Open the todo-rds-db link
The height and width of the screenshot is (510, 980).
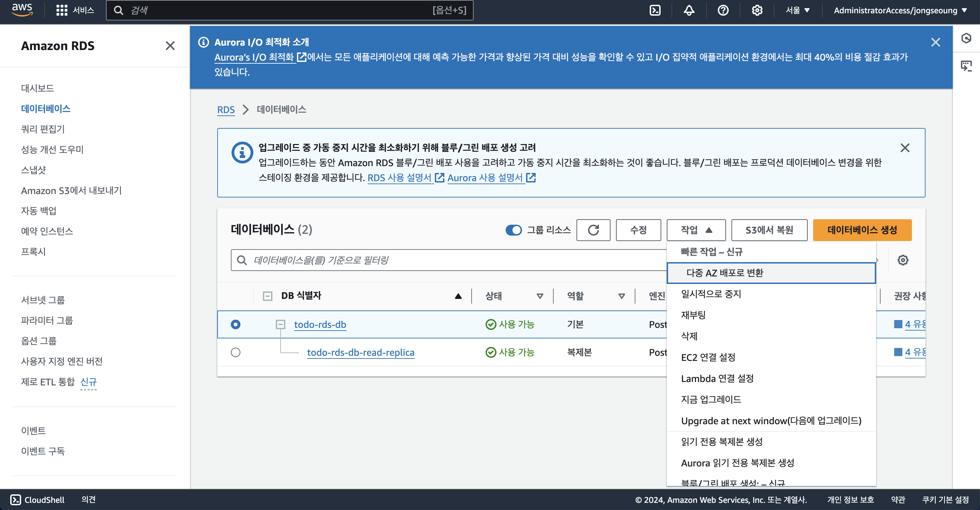(320, 324)
